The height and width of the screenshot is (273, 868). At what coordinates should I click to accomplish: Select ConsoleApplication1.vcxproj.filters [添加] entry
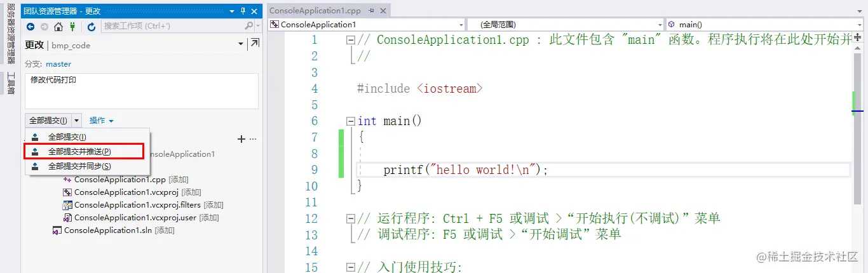click(149, 205)
